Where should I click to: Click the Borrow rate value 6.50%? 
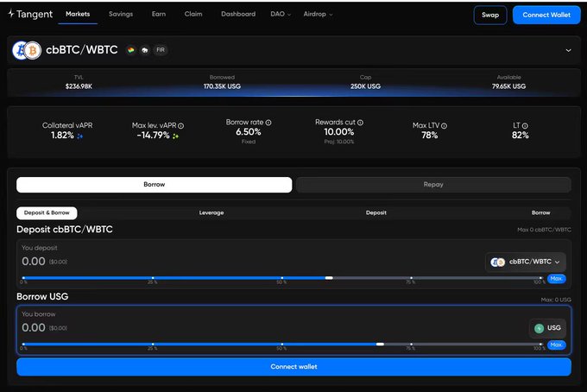click(249, 132)
